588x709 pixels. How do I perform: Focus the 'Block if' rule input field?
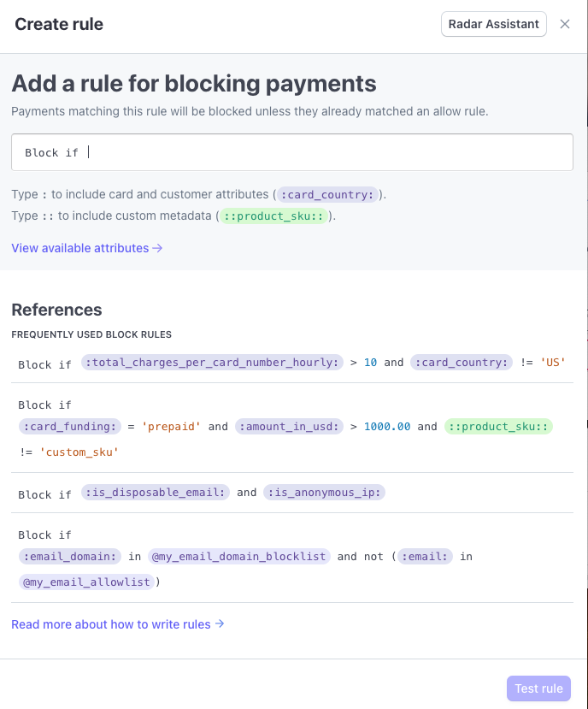tap(291, 152)
